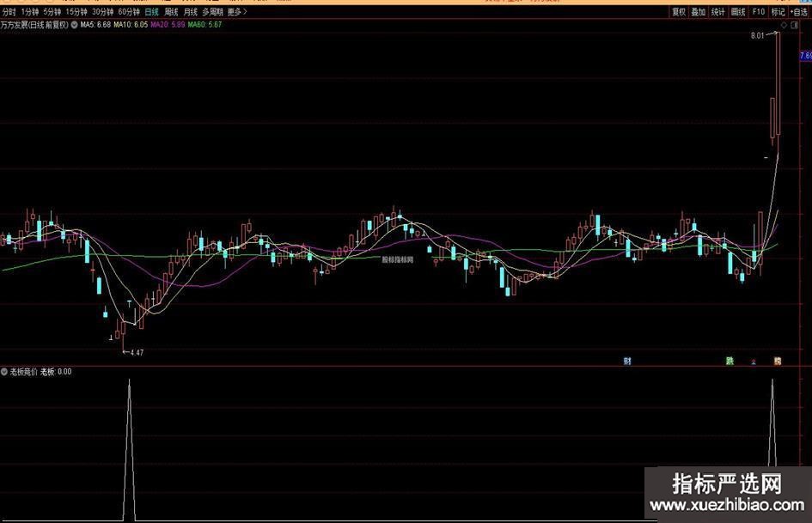Click the blue 7.69 current price tag
The height and width of the screenshot is (523, 812).
806,56
